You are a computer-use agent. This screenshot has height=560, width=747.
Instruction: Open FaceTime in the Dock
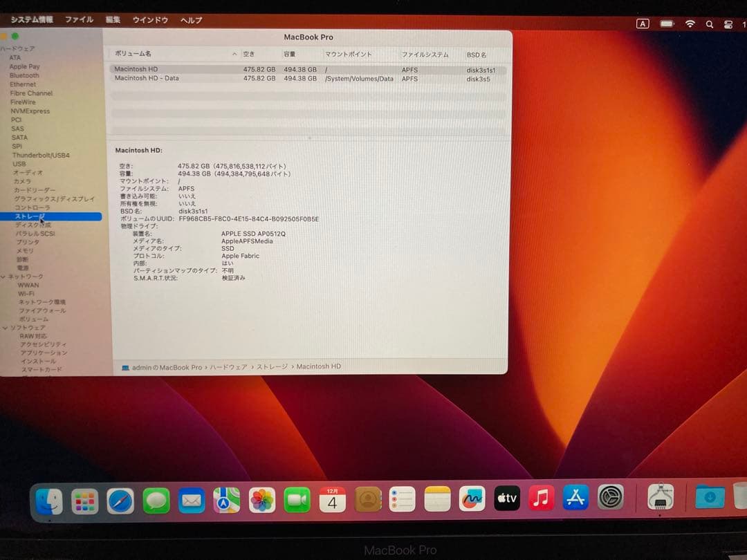tap(297, 499)
